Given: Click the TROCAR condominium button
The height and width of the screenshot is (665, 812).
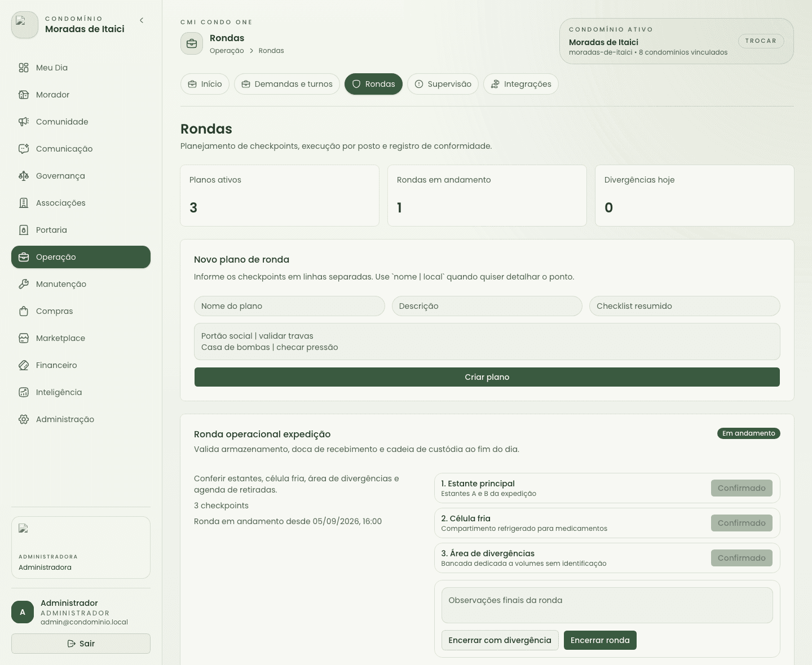Looking at the screenshot, I should pyautogui.click(x=761, y=41).
